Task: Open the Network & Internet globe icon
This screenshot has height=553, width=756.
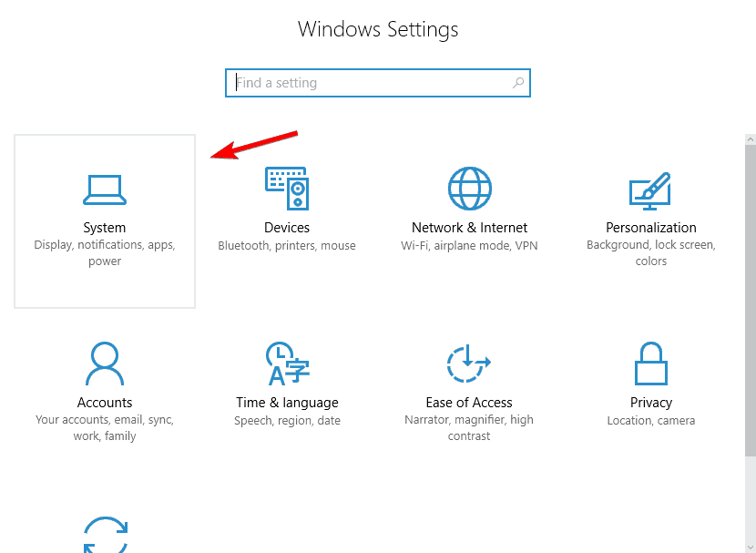Action: (x=470, y=189)
